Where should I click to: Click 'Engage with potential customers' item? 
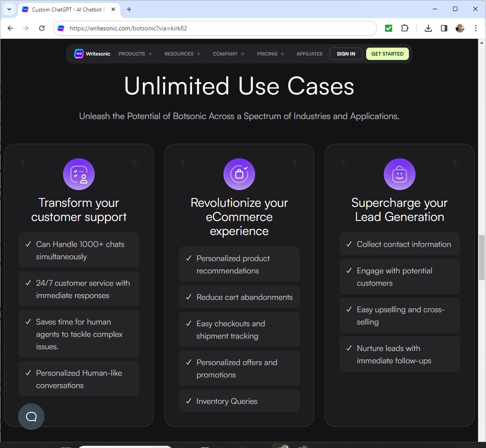[399, 276]
